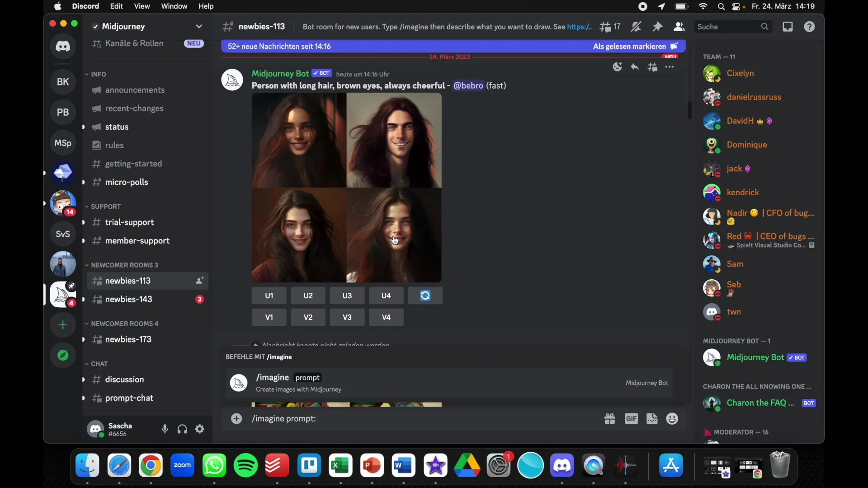Create invite for newbies-113 channel
This screenshot has height=488, width=868.
click(199, 282)
